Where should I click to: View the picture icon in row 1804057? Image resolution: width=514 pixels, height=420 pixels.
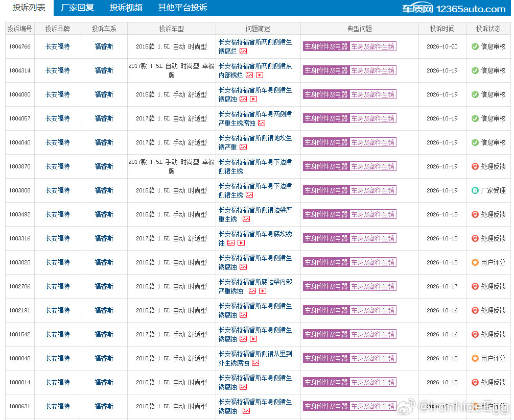coord(262,123)
